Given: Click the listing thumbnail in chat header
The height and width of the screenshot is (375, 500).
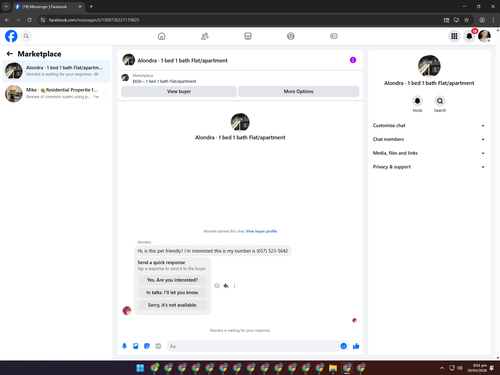Looking at the screenshot, I should click(x=129, y=60).
